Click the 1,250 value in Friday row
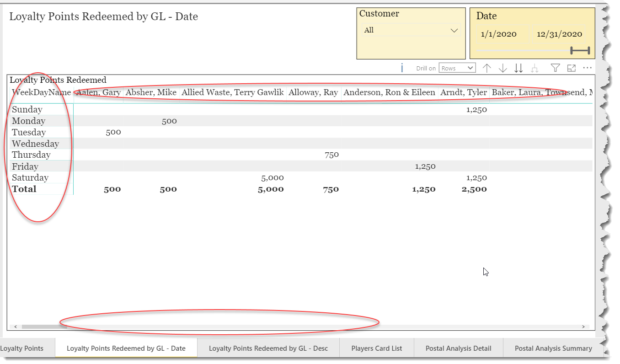620x364 pixels. click(425, 166)
